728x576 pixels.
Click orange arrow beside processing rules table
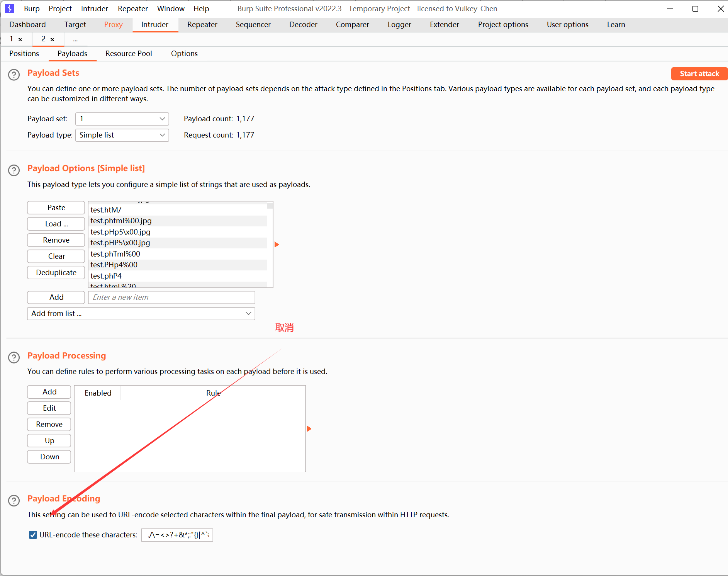coord(309,429)
